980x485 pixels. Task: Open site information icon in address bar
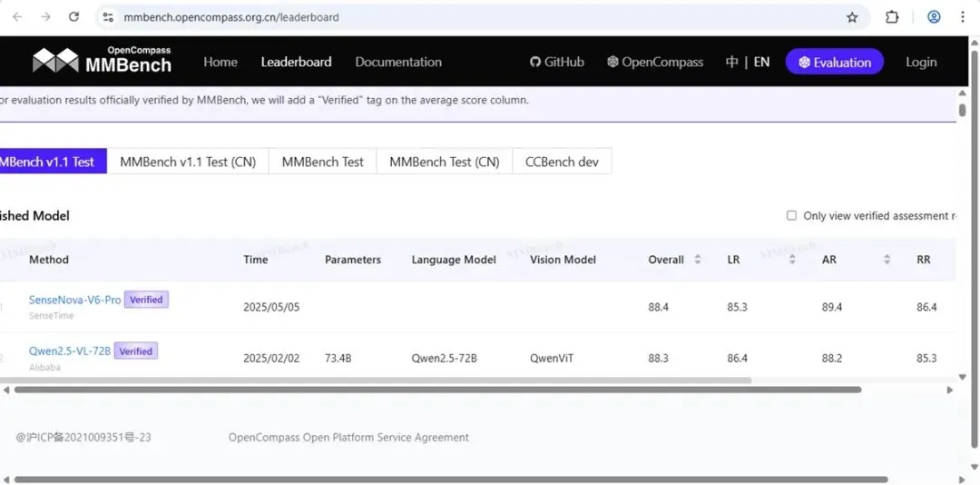pyautogui.click(x=108, y=17)
